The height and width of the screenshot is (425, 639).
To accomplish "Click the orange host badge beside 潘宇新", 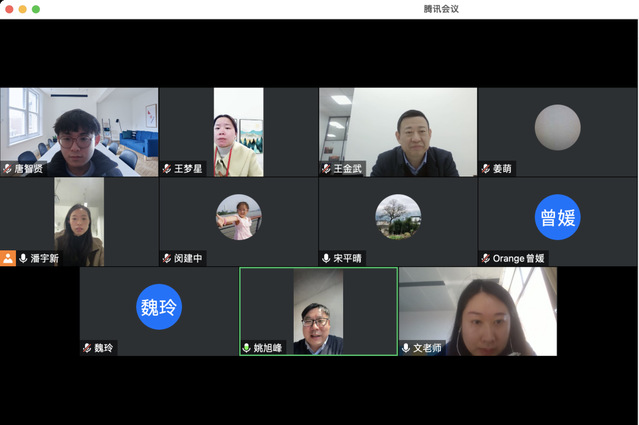I will pyautogui.click(x=8, y=258).
